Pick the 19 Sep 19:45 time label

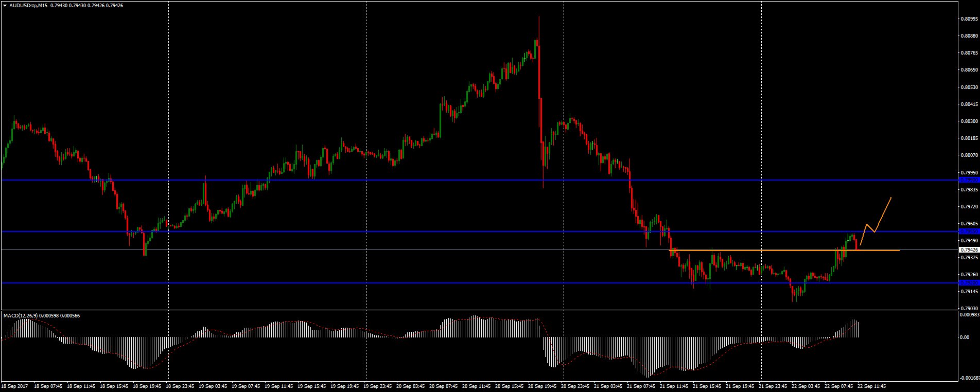[x=346, y=385]
